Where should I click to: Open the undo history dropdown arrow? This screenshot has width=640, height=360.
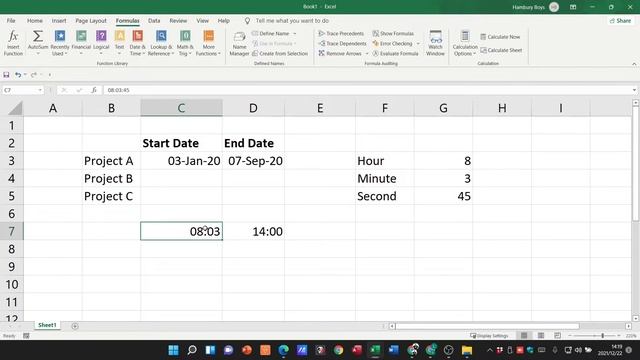click(x=25, y=75)
